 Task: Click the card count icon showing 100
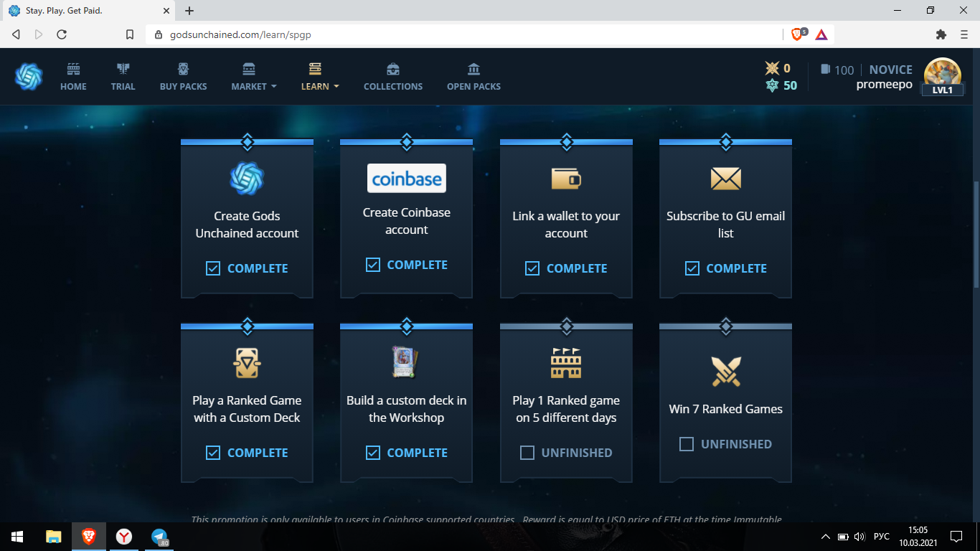(x=826, y=70)
